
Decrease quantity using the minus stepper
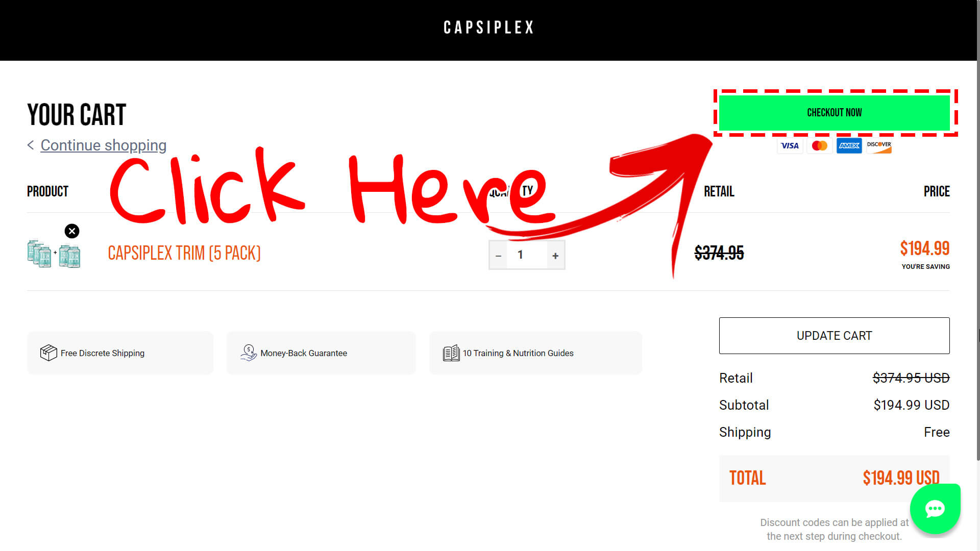[x=499, y=254]
